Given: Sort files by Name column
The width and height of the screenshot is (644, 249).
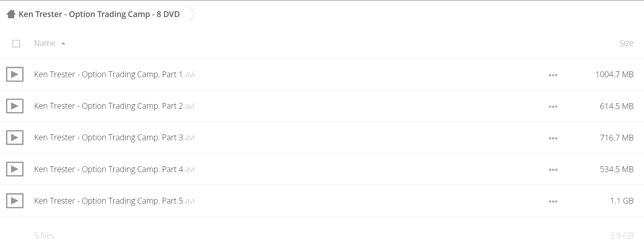Looking at the screenshot, I should point(45,43).
